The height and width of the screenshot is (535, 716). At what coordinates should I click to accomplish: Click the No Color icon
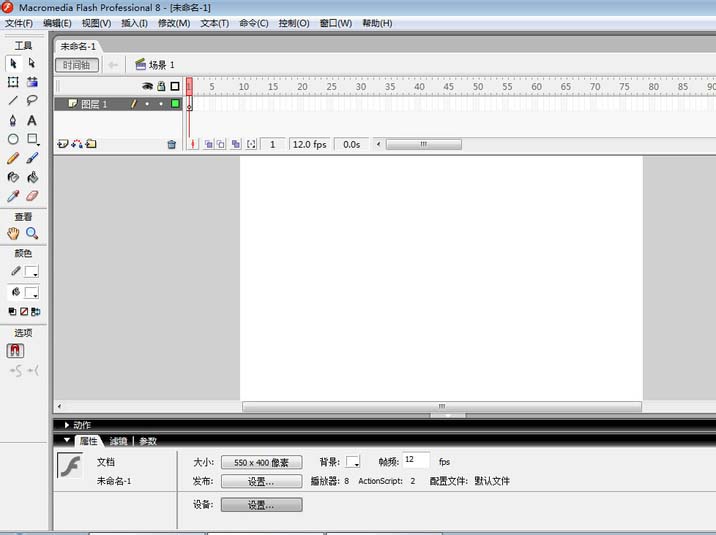pyautogui.click(x=24, y=312)
